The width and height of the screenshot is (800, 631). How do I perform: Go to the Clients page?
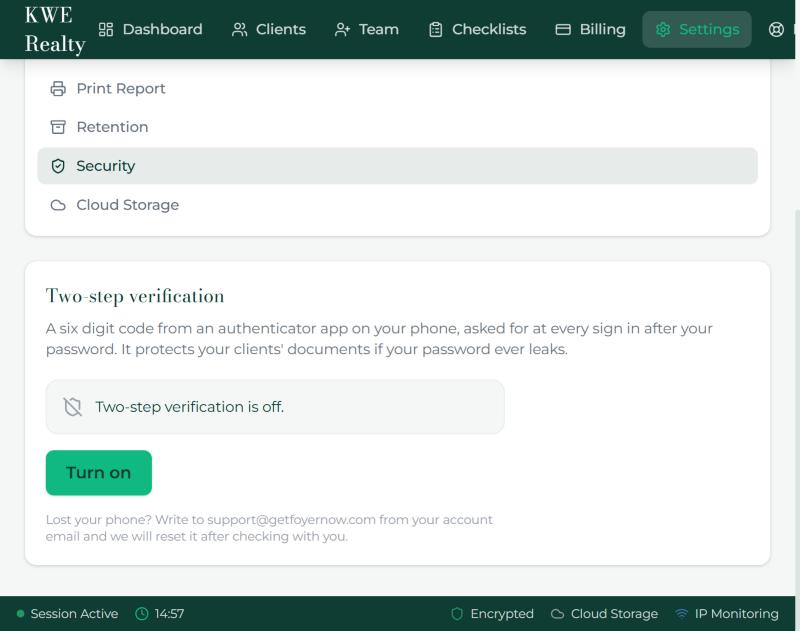point(269,30)
